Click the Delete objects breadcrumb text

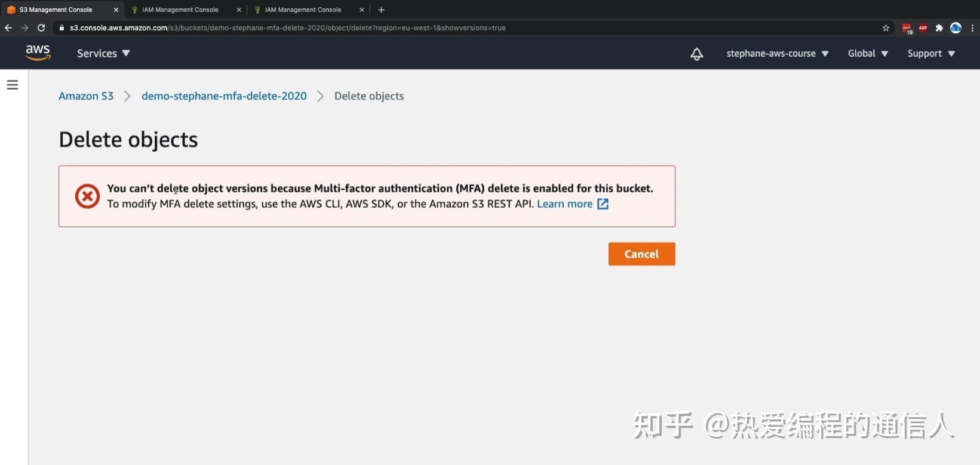pyautogui.click(x=369, y=96)
